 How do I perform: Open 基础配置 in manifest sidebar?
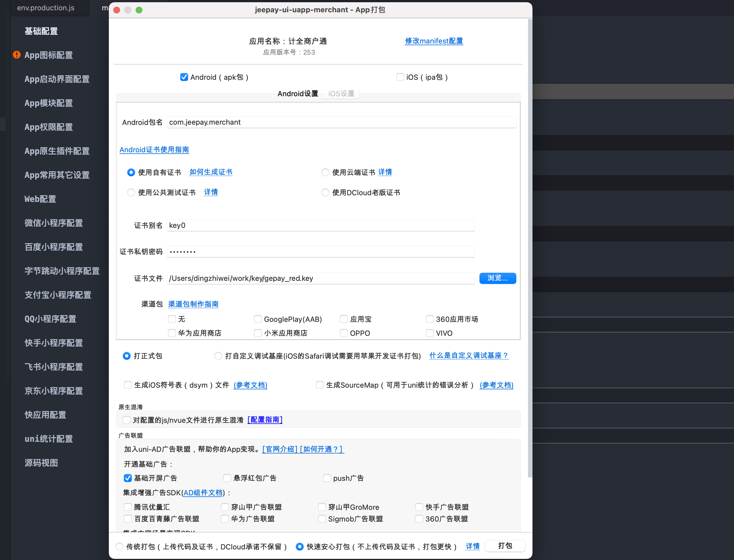tap(41, 31)
